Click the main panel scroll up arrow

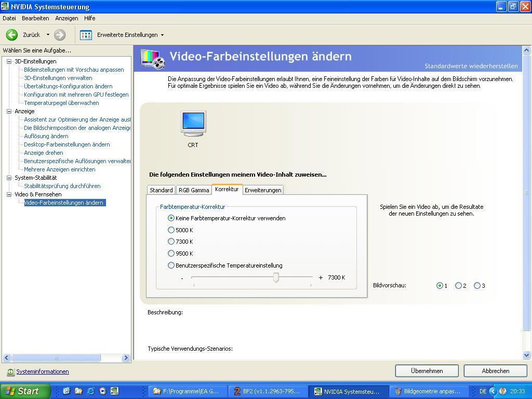click(x=526, y=50)
